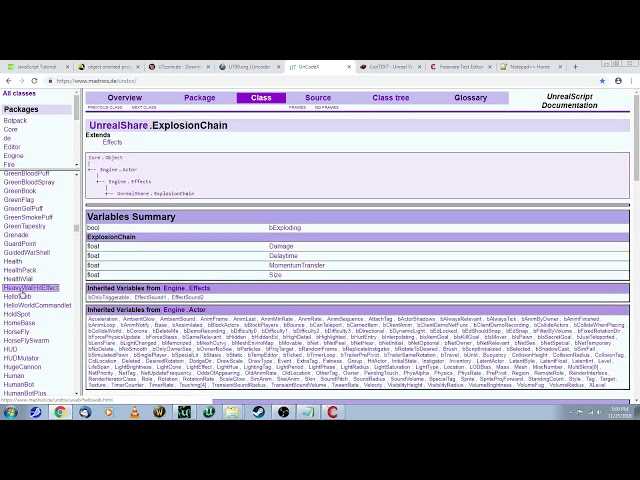Open the Engine package link
Image resolution: width=640 pixels, height=480 pixels.
13,156
